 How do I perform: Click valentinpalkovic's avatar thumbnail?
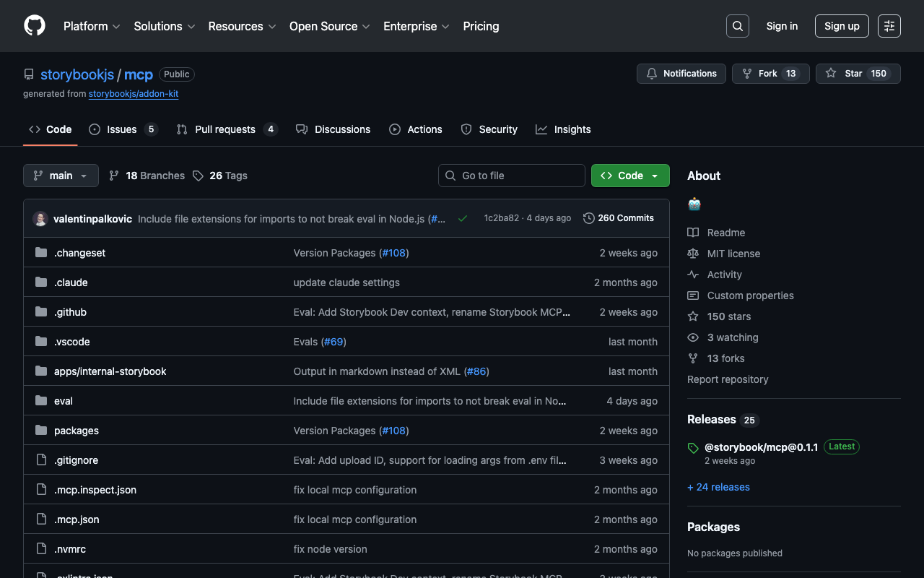40,218
